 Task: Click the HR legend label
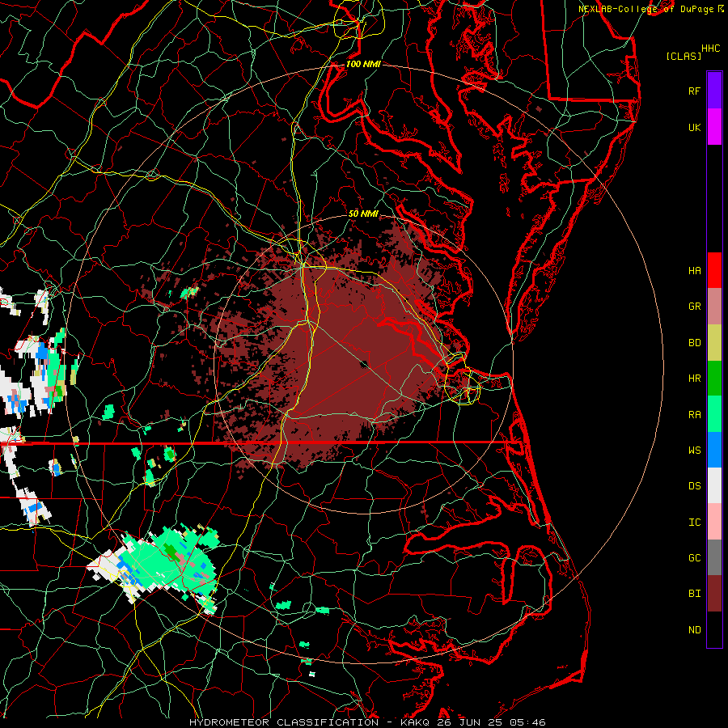pos(694,379)
